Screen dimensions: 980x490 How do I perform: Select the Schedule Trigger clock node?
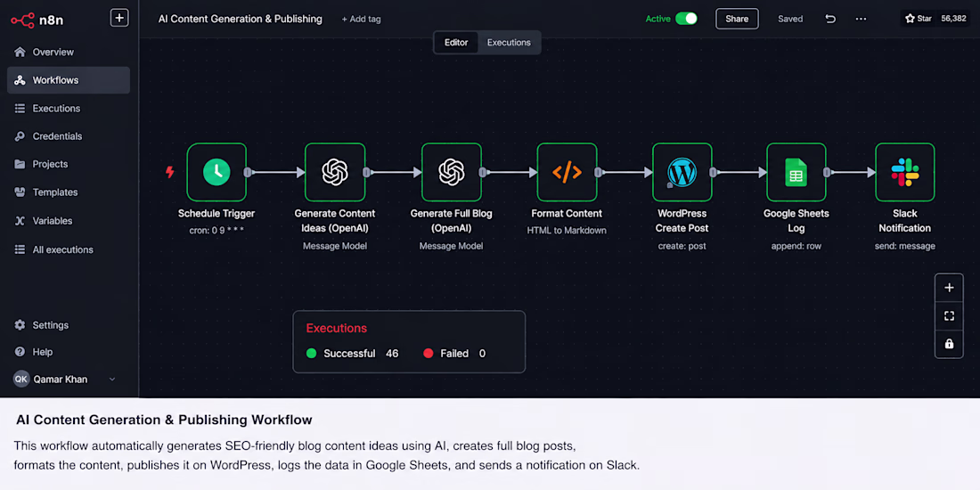coord(216,173)
